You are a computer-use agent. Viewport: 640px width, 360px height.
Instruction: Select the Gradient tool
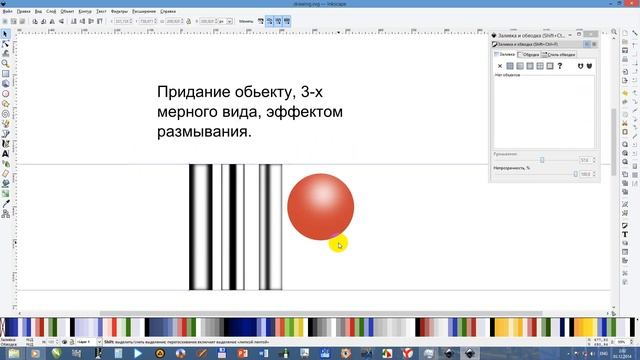pyautogui.click(x=5, y=194)
